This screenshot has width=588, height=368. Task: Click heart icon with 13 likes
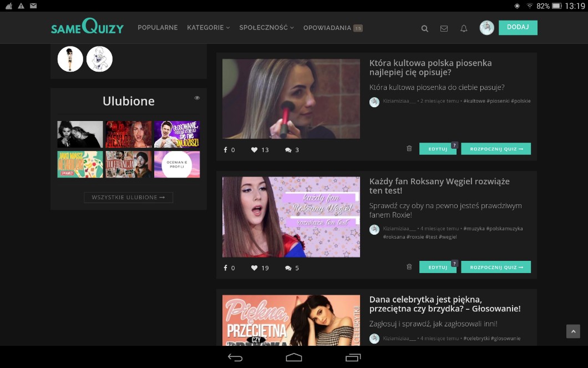(x=254, y=150)
